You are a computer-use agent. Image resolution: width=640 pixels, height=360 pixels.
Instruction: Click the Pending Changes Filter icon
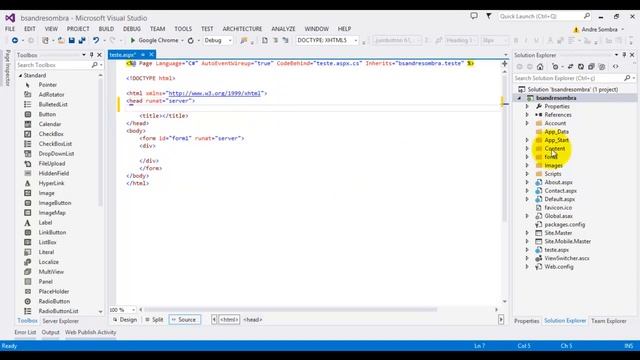pyautogui.click(x=555, y=67)
